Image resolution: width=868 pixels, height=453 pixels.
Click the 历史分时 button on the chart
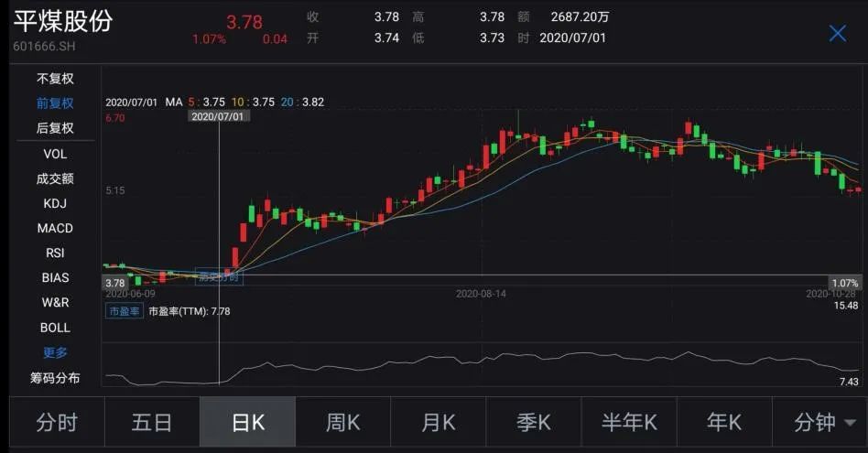[x=219, y=276]
